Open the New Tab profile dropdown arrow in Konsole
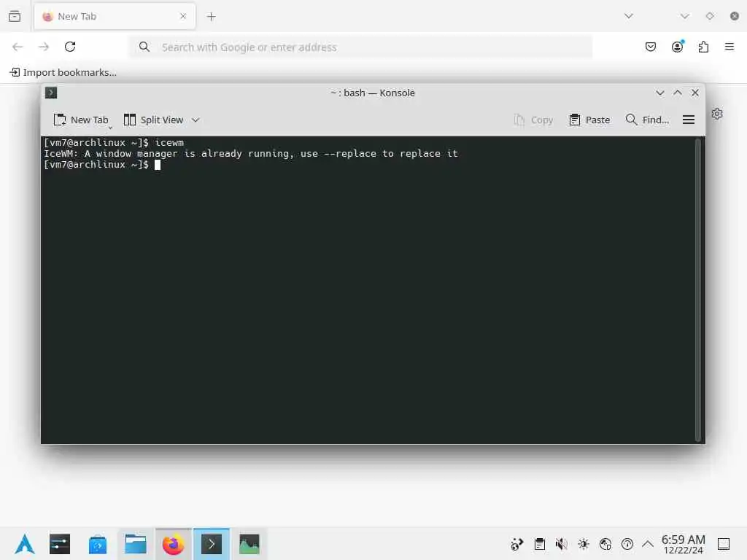 click(x=110, y=127)
